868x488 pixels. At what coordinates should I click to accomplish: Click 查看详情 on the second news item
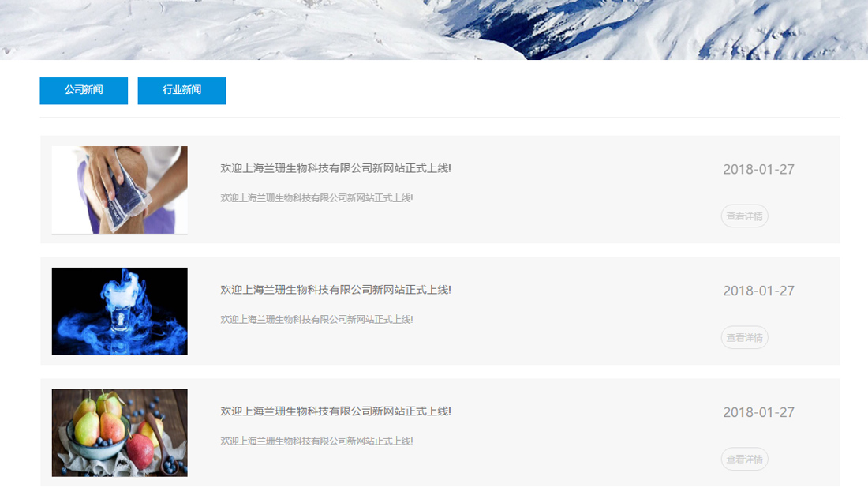[743, 337]
